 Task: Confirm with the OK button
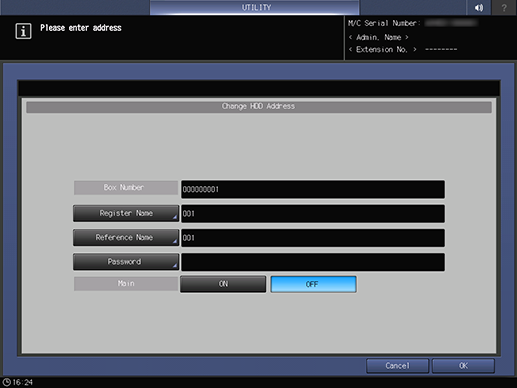pos(463,366)
